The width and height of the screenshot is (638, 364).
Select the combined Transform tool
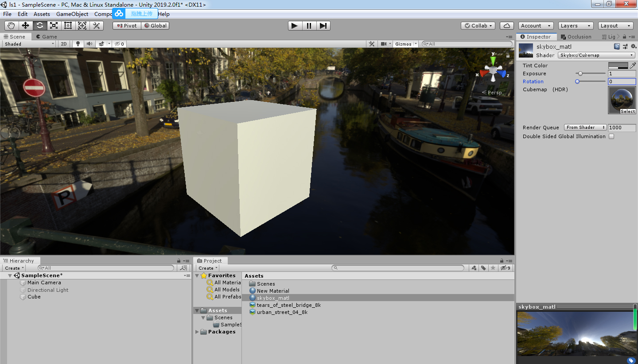[82, 26]
